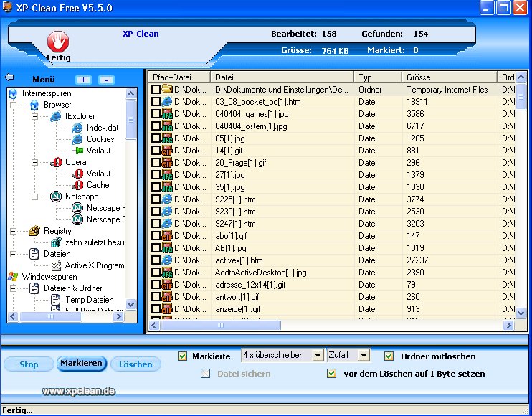Click the back arrow icon beside Menü
Image resolution: width=532 pixels, height=416 pixels.
coord(9,77)
